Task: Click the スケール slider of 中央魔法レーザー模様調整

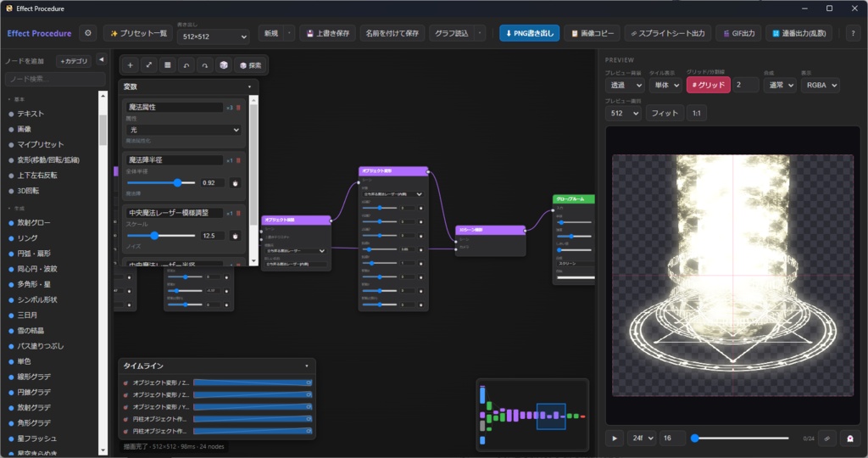Action: 161,236
